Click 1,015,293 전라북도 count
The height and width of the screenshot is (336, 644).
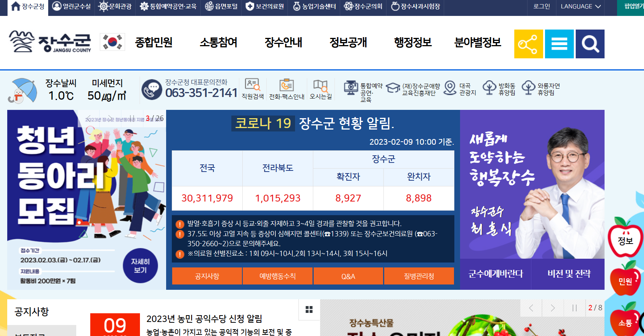coord(278,198)
